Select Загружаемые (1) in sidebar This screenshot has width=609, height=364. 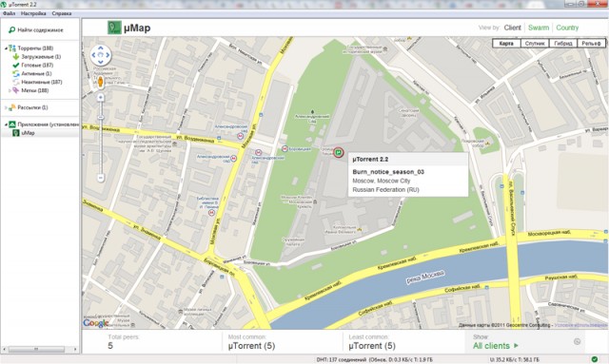coord(41,57)
